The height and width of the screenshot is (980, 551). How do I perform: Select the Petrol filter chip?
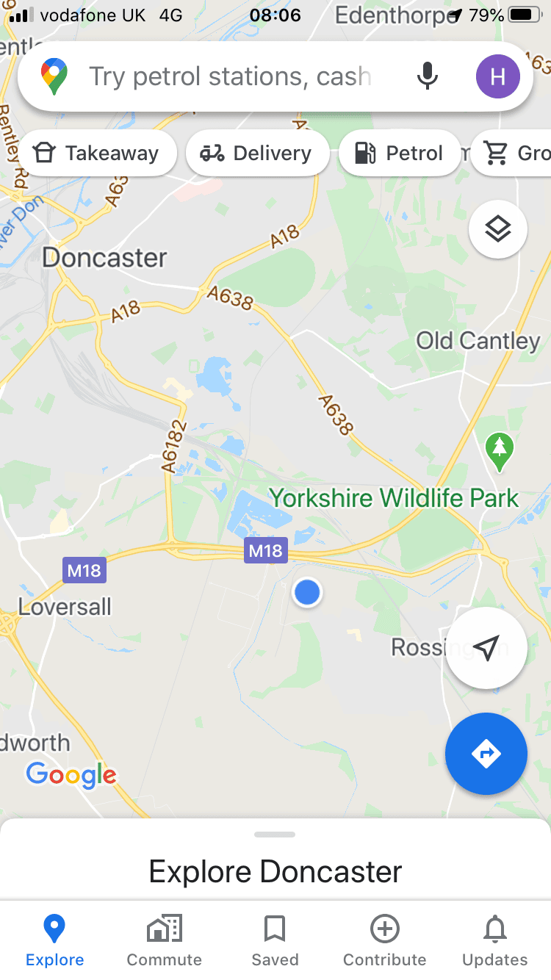coord(400,154)
